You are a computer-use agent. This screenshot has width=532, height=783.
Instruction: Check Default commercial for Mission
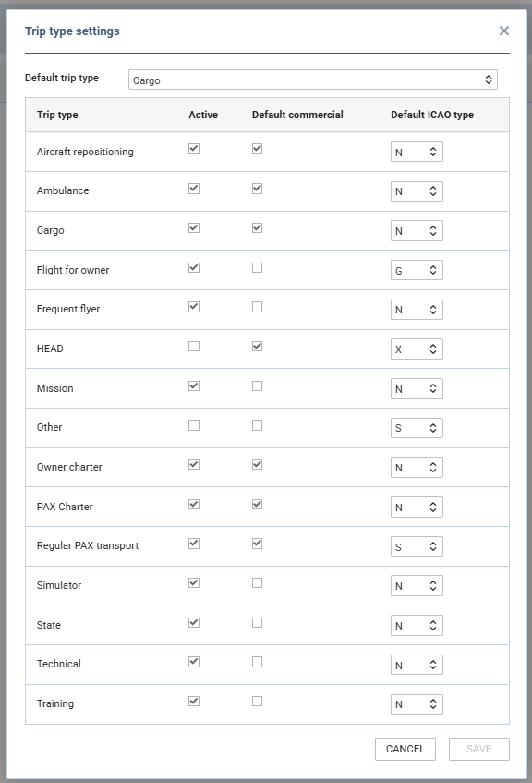coord(257,386)
